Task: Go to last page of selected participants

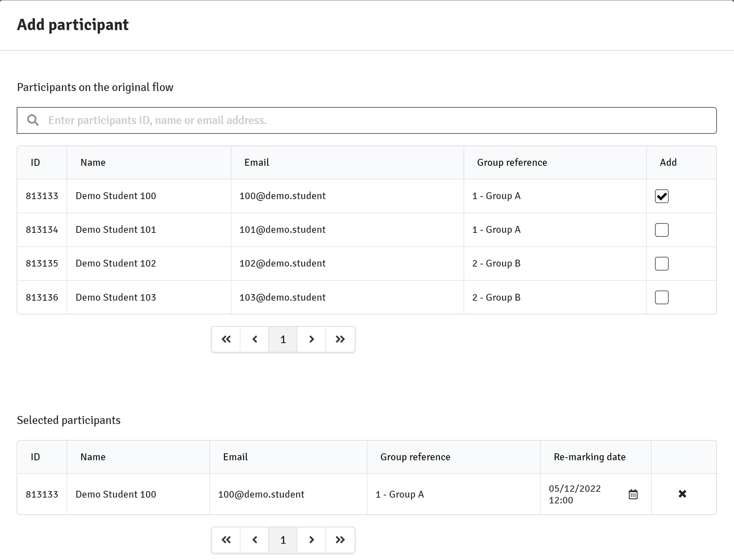Action: coord(340,540)
